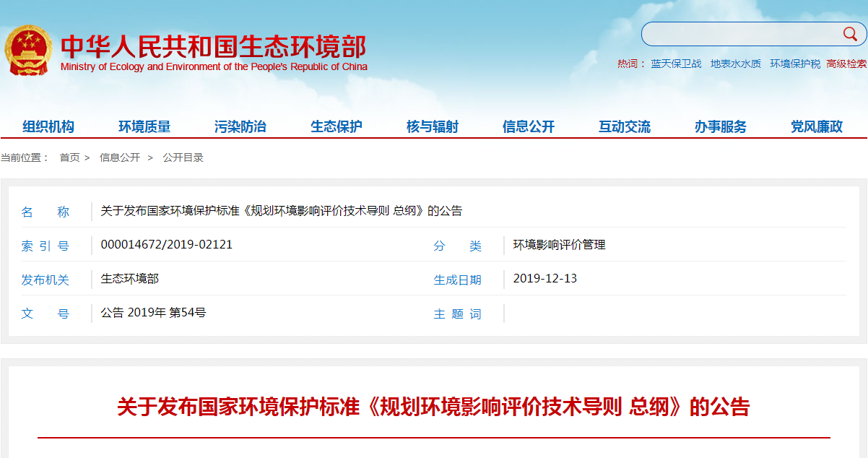Select 污染防治 in the navigation bar

[x=241, y=126]
